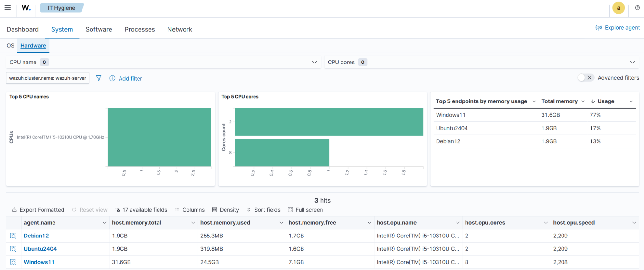Click Export Formatted button
Viewport: 644px width, 270px height.
pyautogui.click(x=38, y=210)
